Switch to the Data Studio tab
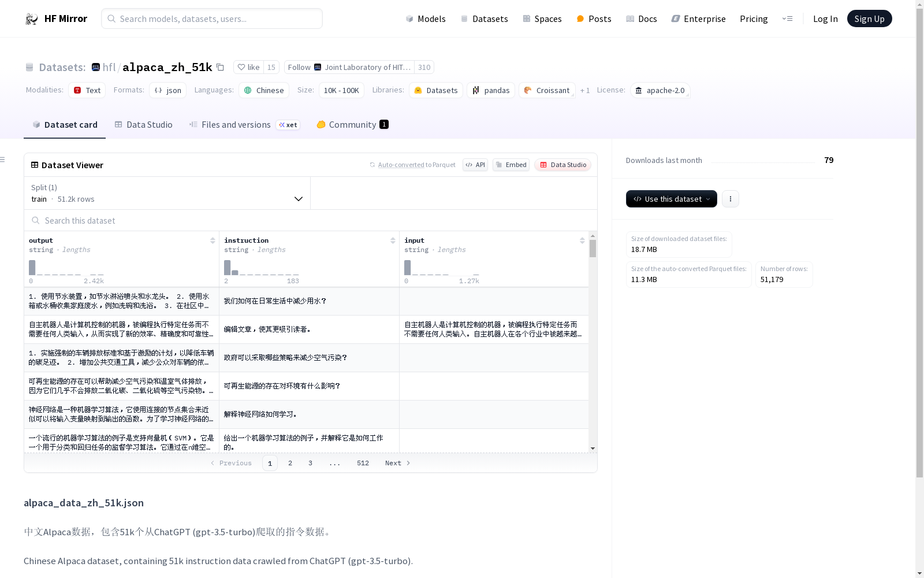The width and height of the screenshot is (924, 578). [x=143, y=125]
